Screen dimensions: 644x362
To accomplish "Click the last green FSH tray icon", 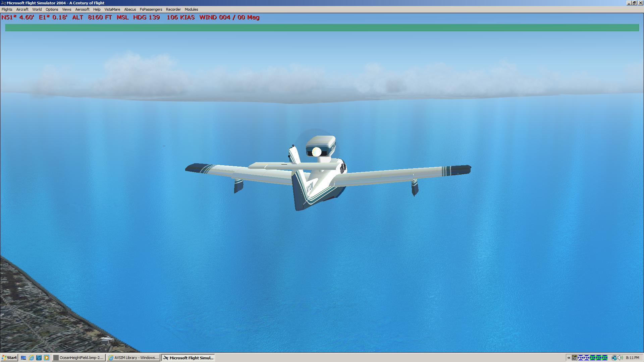I will [604, 358].
